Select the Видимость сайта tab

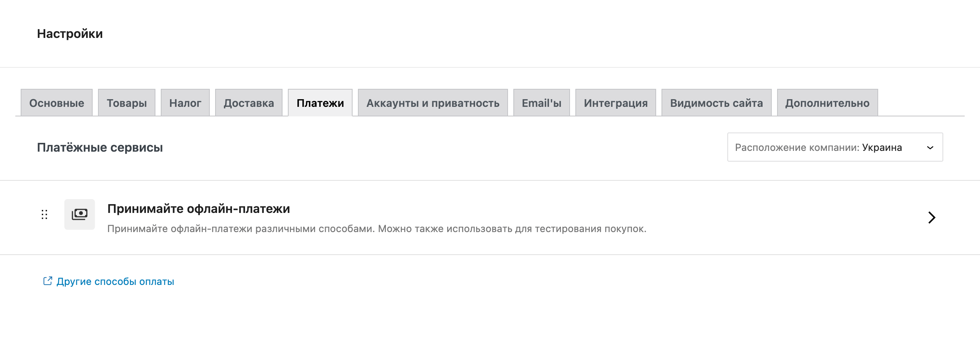pyautogui.click(x=716, y=103)
